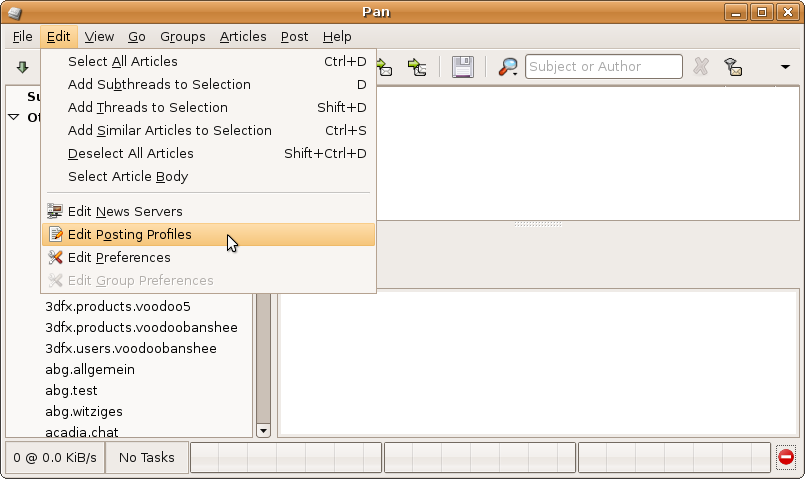Screen dimensions: 805x479
Task: Select All Articles from Edit menu
Action: click(x=122, y=62)
